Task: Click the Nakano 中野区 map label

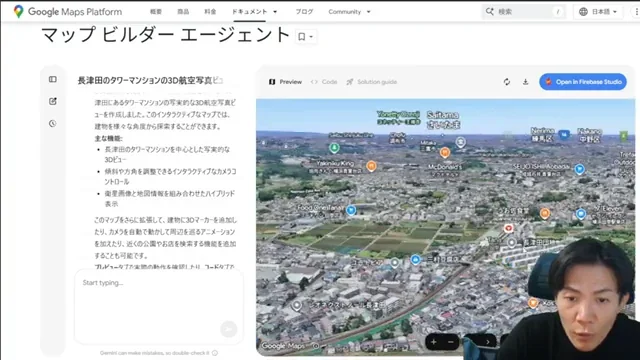Action: click(590, 135)
